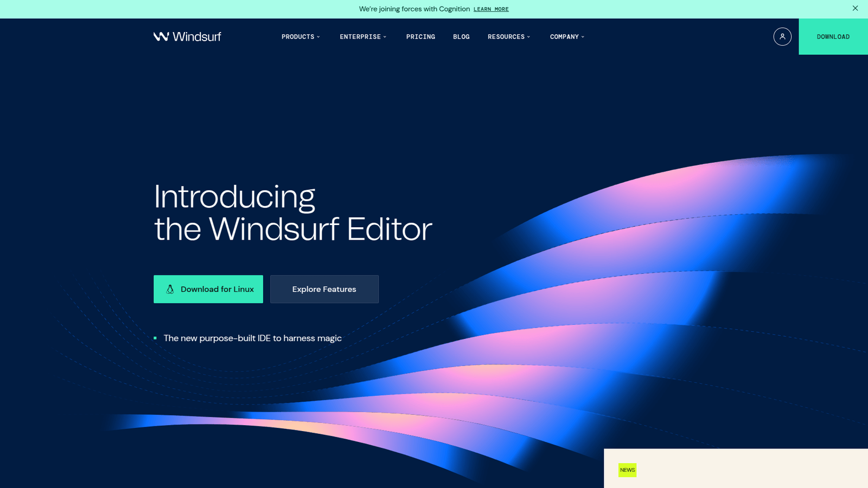Click the joining forces with Cognition text
The width and height of the screenshot is (868, 488).
[414, 9]
